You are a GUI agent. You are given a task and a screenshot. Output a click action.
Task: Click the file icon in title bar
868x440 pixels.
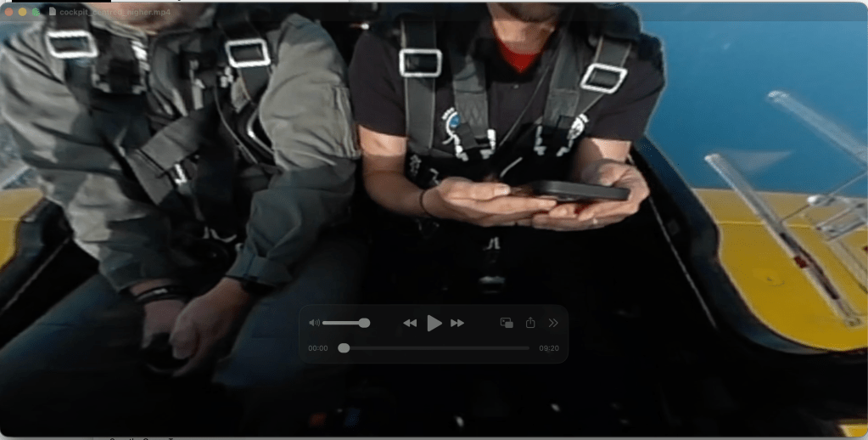point(52,12)
